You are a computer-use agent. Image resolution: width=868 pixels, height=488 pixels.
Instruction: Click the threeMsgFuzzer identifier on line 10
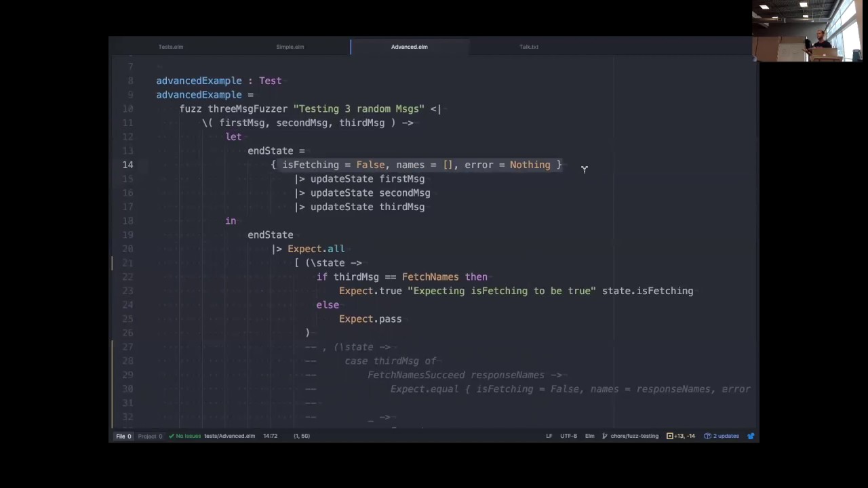[248, 108]
